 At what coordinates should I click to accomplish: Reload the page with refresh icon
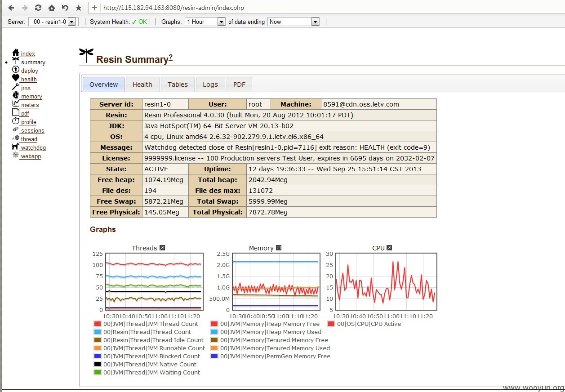(38, 8)
